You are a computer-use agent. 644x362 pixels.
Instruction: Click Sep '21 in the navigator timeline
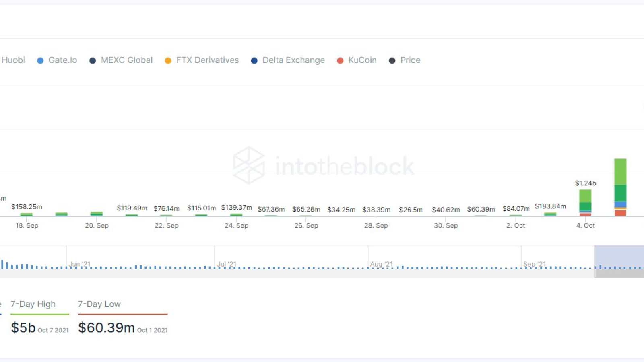pyautogui.click(x=535, y=264)
